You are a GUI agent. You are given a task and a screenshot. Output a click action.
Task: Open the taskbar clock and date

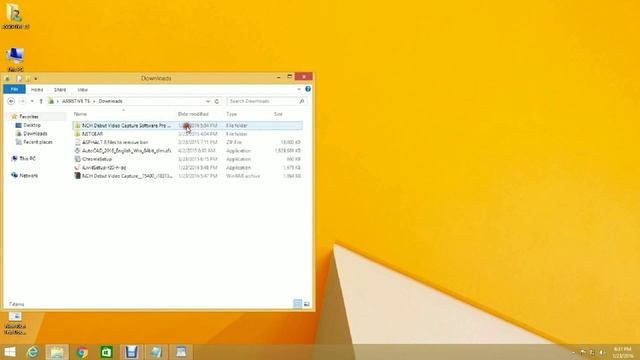622,352
